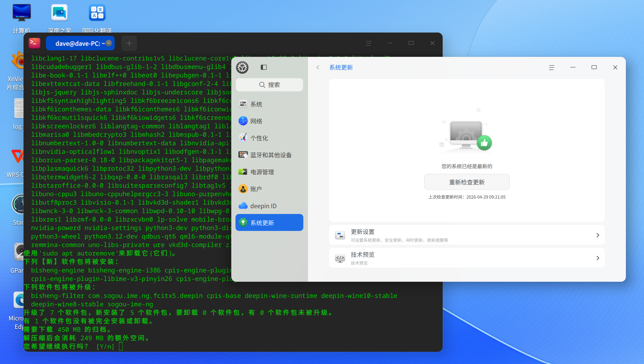Open the 计算机 desktop icon

pyautogui.click(x=21, y=18)
